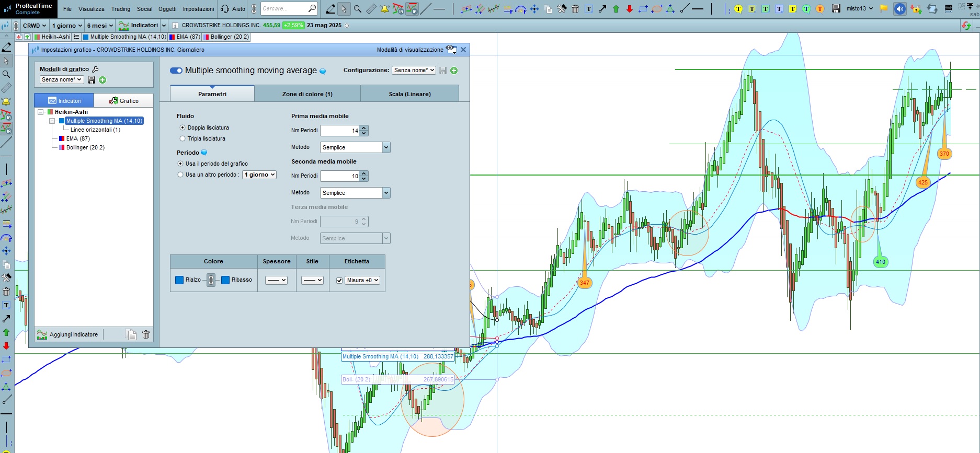Open the Oggetti menu
Screen dimensions: 980x453
point(167,9)
